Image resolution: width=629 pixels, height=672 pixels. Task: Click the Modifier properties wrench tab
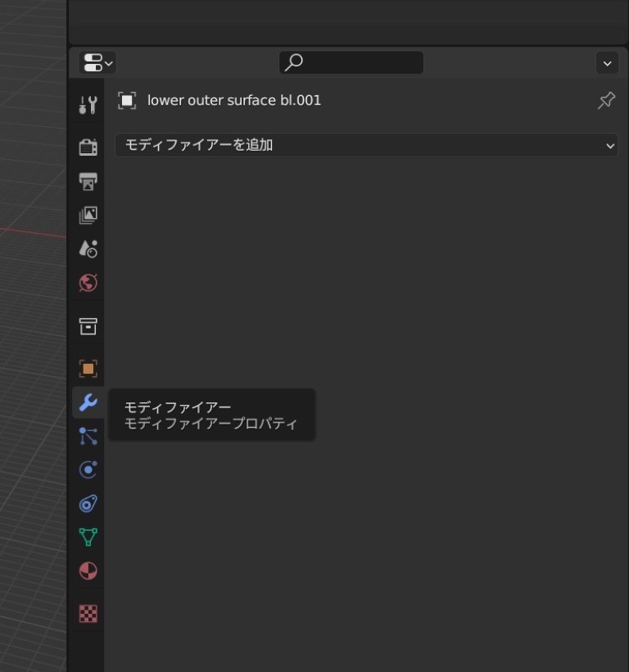click(88, 402)
